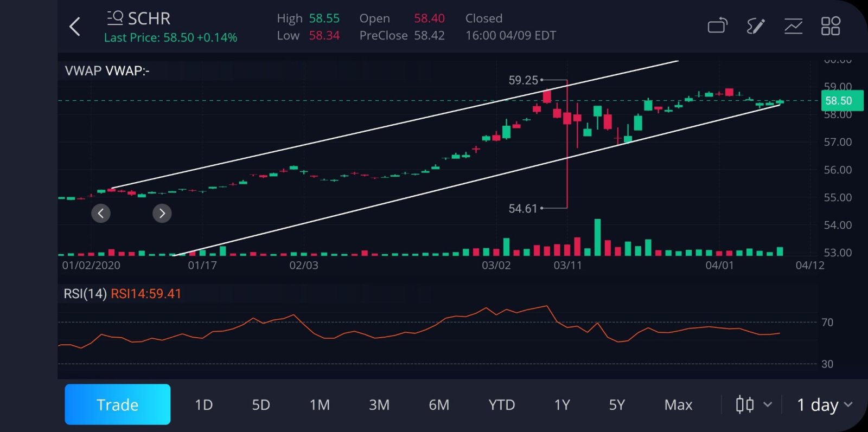Tap the SCHR ticker name
Image resolution: width=868 pixels, height=432 pixels.
point(149,18)
